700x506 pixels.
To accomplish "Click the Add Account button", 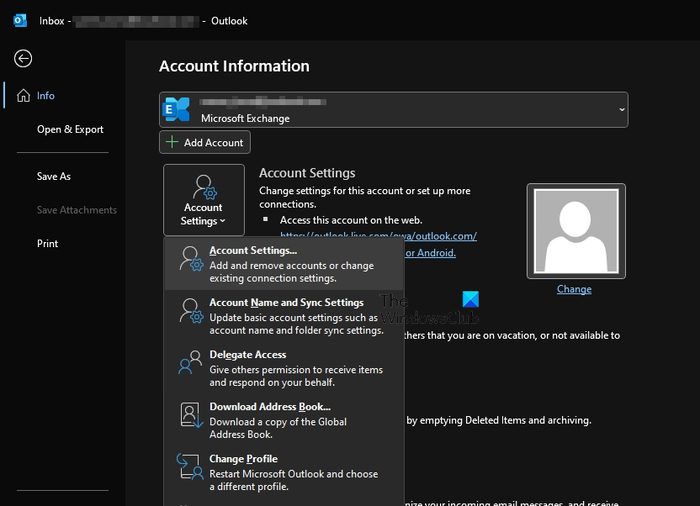I will coord(205,143).
